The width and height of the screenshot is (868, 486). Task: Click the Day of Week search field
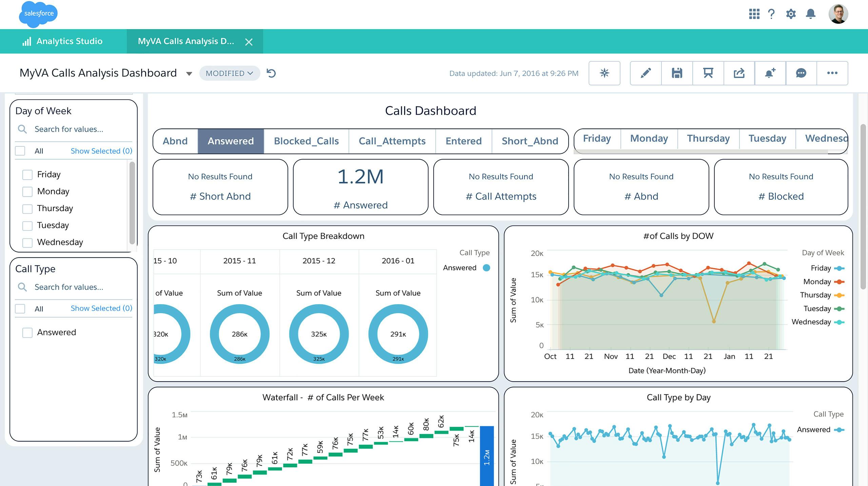74,129
